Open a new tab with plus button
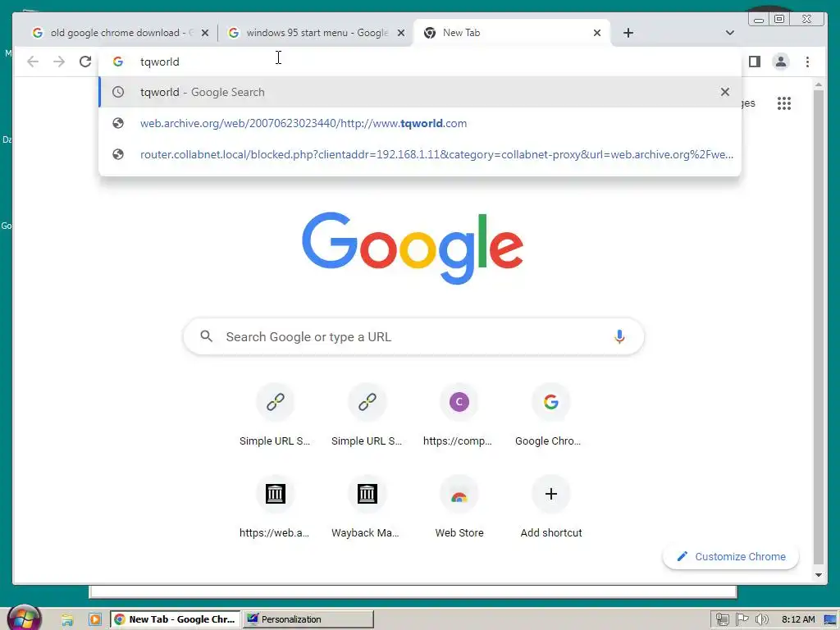840x630 pixels. click(628, 33)
